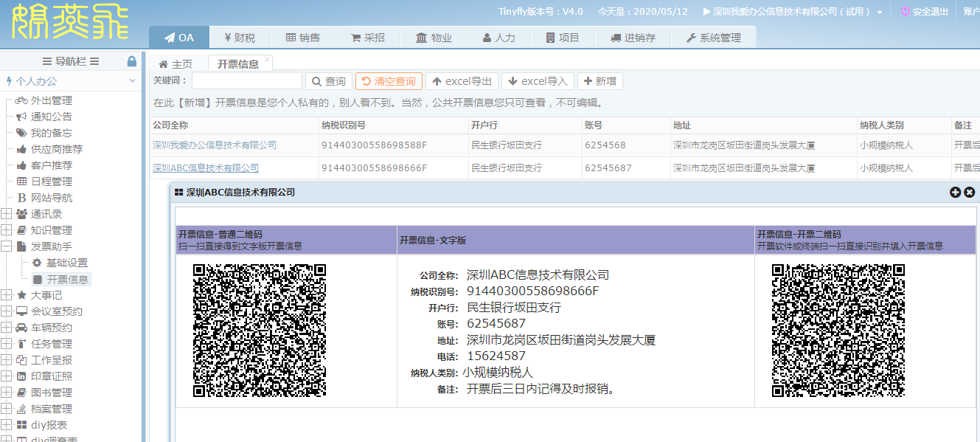Viewport: 980px width, 442px height.
Task: Click the power icon for 安全退出
Action: (906, 12)
